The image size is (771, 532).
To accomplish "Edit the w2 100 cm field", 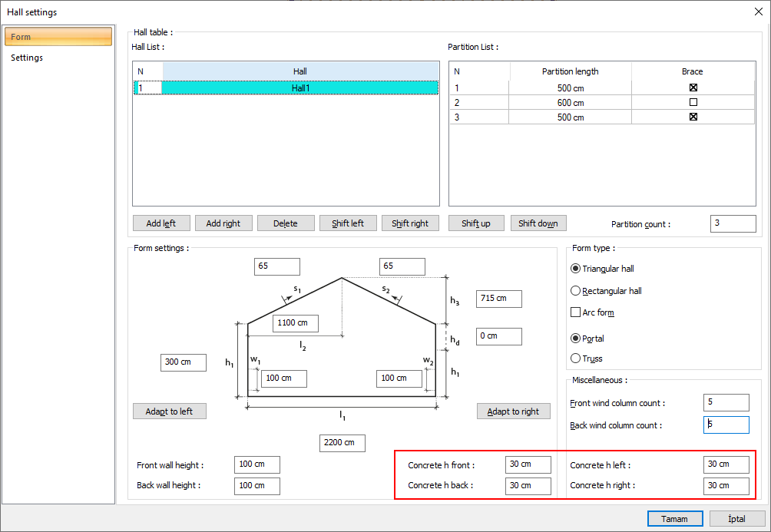I will 399,378.
